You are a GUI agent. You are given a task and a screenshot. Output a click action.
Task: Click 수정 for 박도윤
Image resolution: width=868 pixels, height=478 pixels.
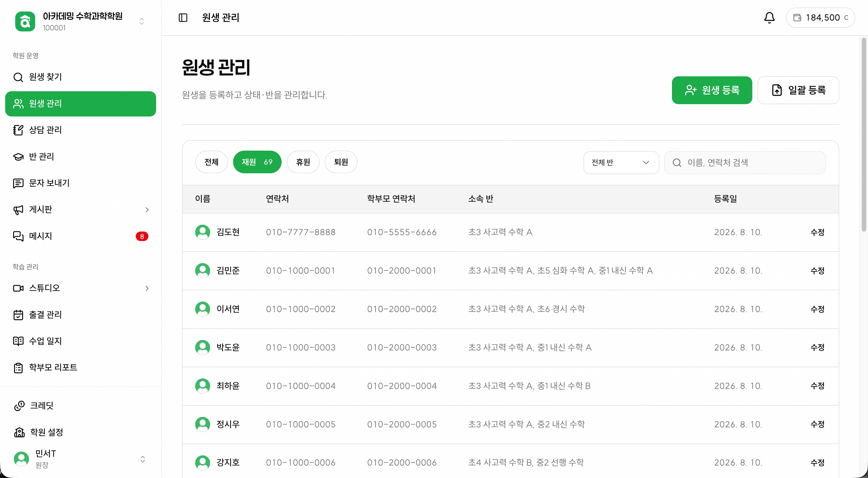click(x=817, y=348)
